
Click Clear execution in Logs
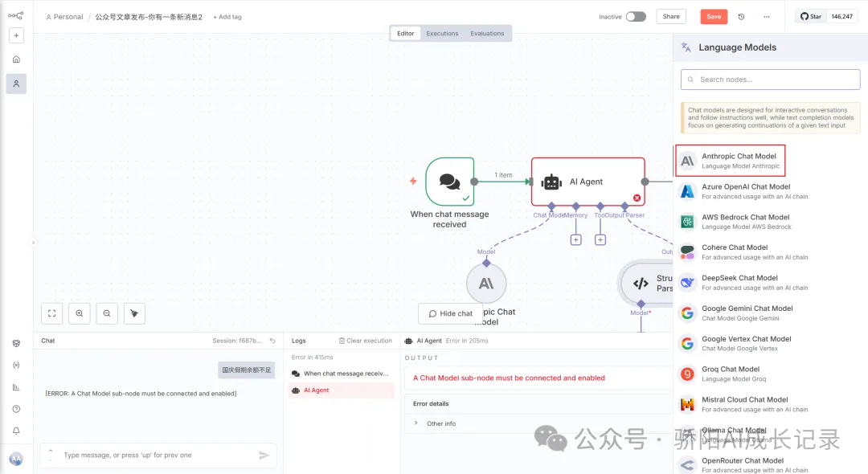(x=366, y=341)
